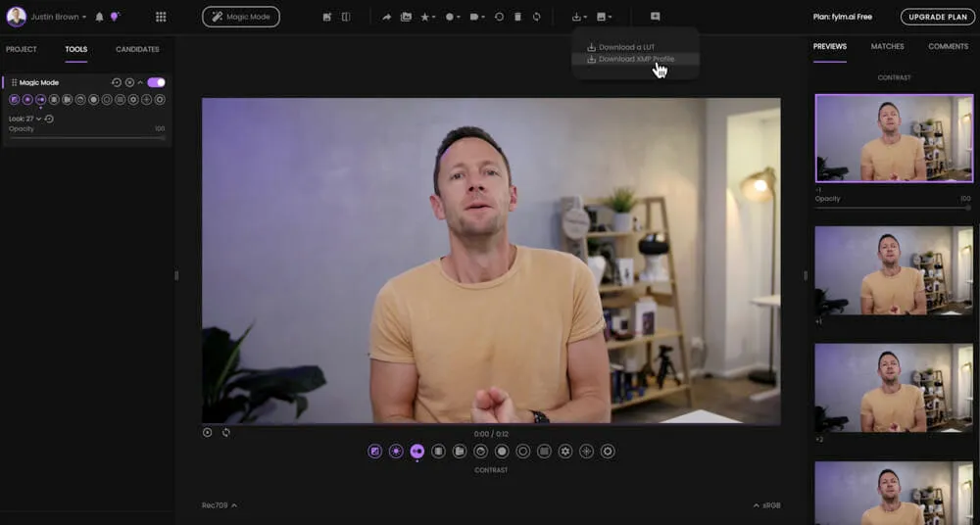980x525 pixels.
Task: Open the Rec709 input color space selector
Action: click(x=219, y=505)
